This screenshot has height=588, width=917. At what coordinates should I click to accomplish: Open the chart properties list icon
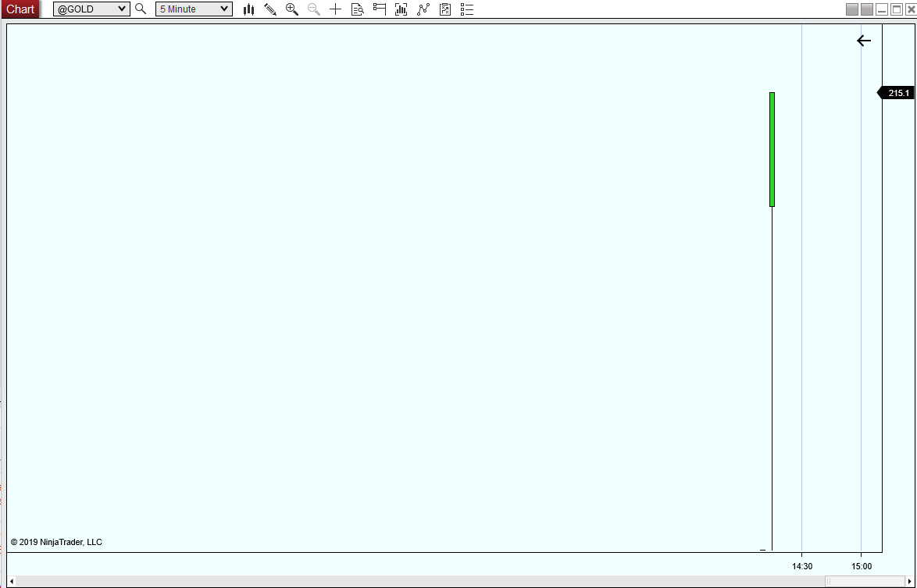(x=466, y=9)
